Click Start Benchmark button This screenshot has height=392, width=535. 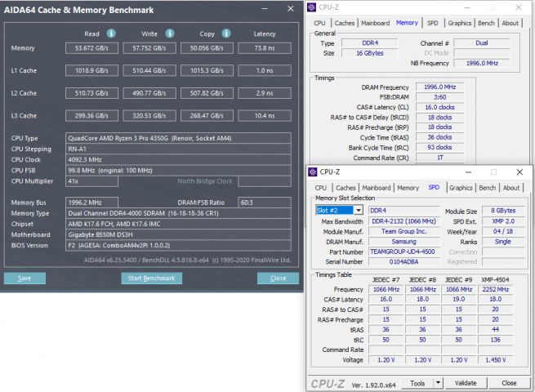151,278
